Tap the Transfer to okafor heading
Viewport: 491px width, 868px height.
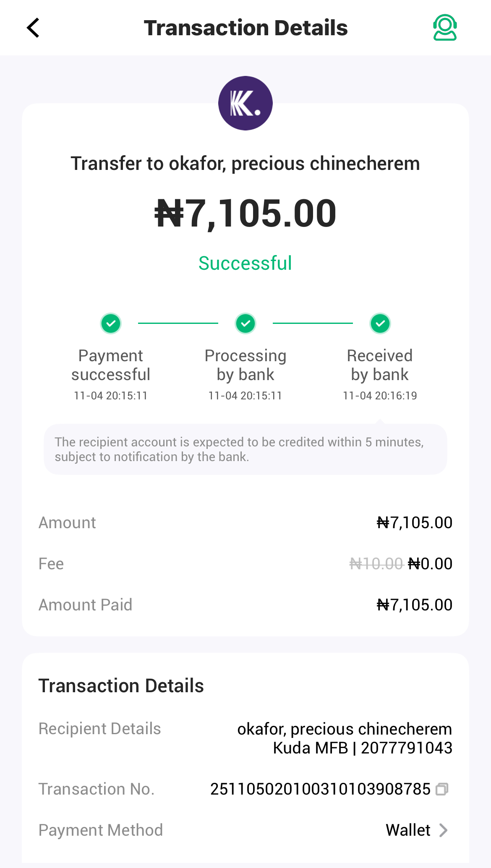pyautogui.click(x=245, y=164)
